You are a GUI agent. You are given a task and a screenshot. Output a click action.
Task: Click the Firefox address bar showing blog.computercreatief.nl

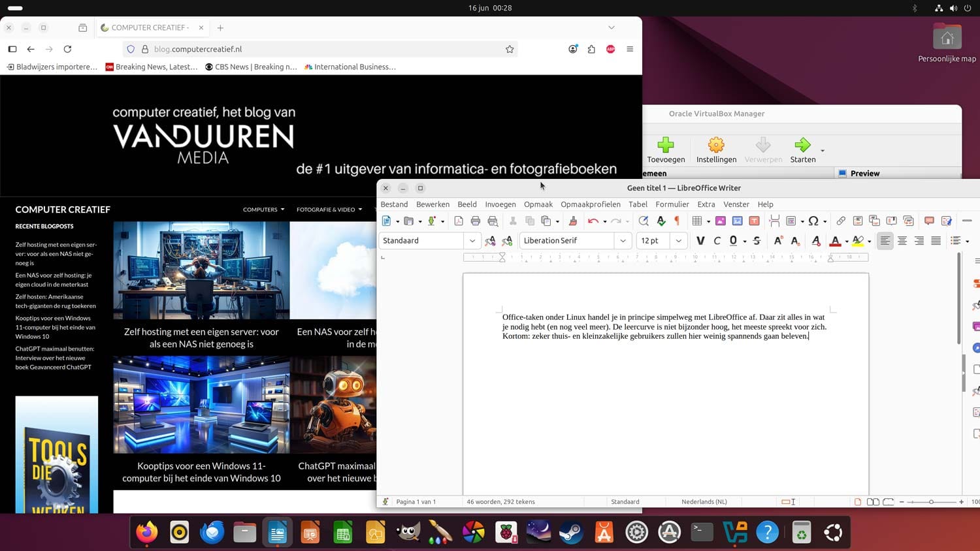321,49
